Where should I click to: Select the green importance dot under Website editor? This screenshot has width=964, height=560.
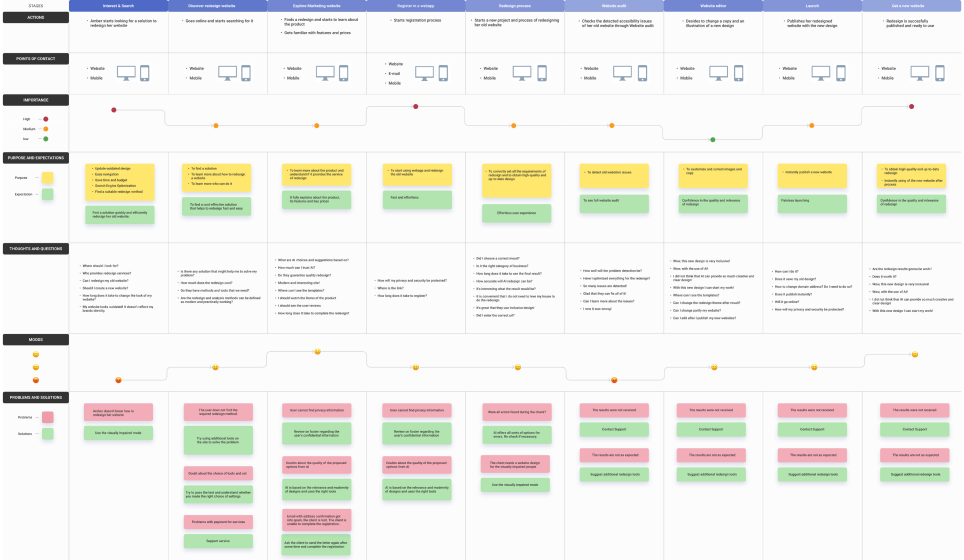[x=713, y=140]
